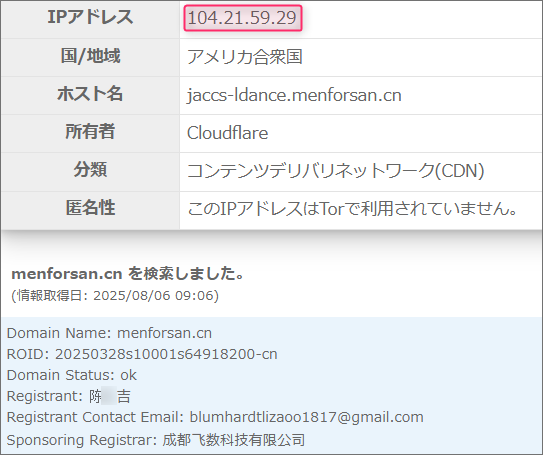Select the ROID 20250328s10001s64918200-cn line
This screenshot has width=543, height=455.
click(x=142, y=354)
